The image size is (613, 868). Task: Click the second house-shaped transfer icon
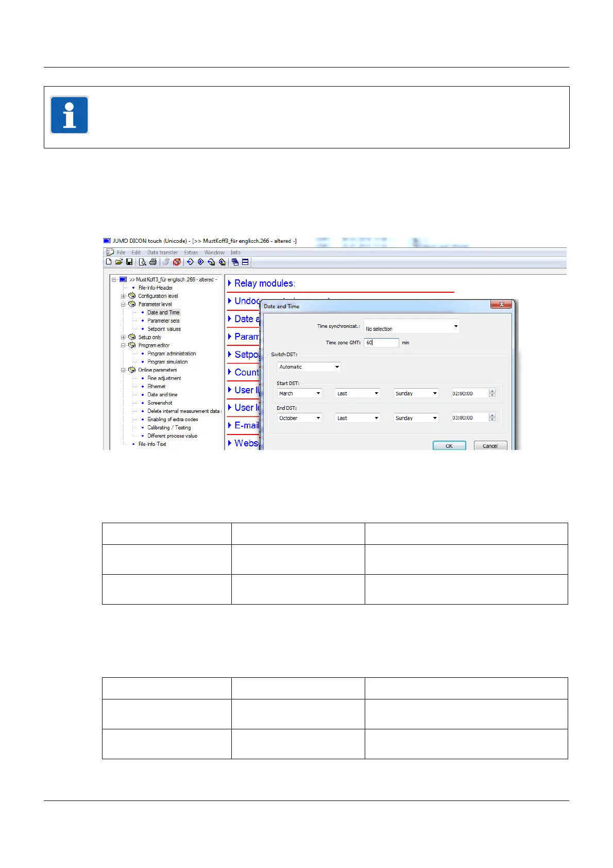[x=222, y=262]
